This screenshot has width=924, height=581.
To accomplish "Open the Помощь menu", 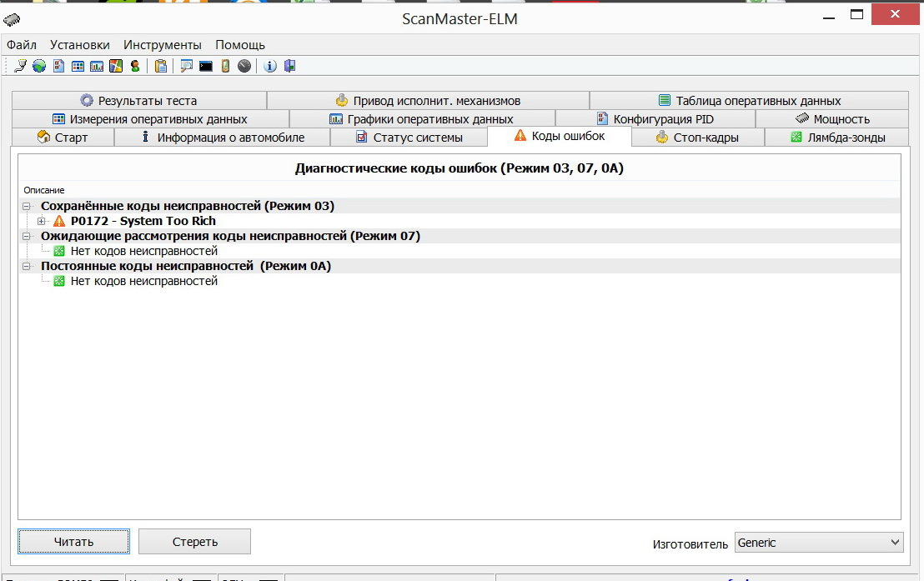I will point(240,45).
